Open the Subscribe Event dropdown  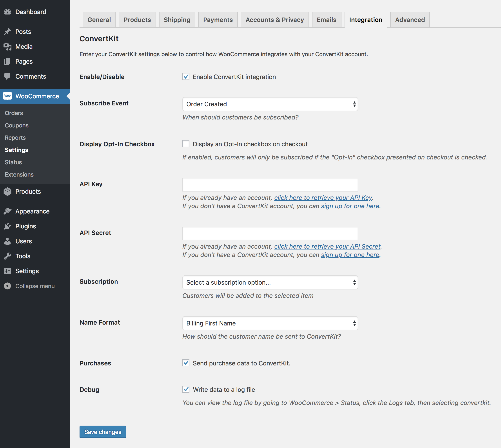point(270,104)
